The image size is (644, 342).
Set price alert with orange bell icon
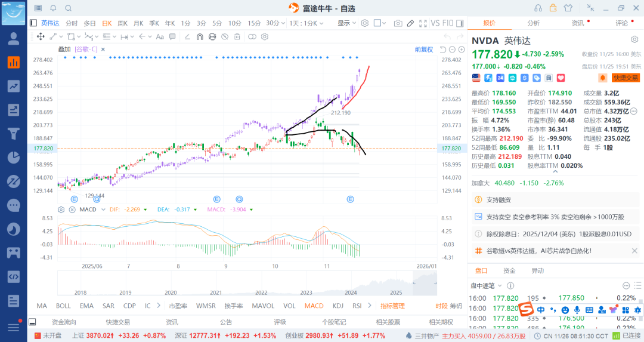point(602,78)
